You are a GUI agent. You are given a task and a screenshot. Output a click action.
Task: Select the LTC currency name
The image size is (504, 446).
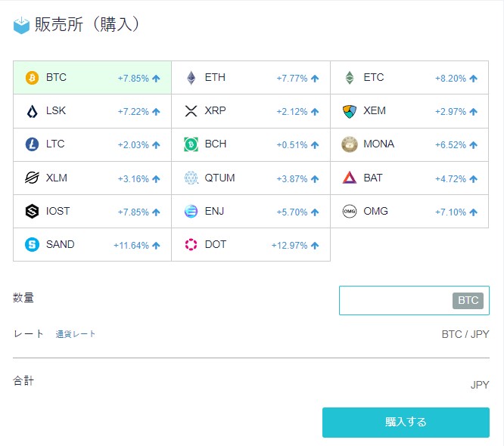55,144
